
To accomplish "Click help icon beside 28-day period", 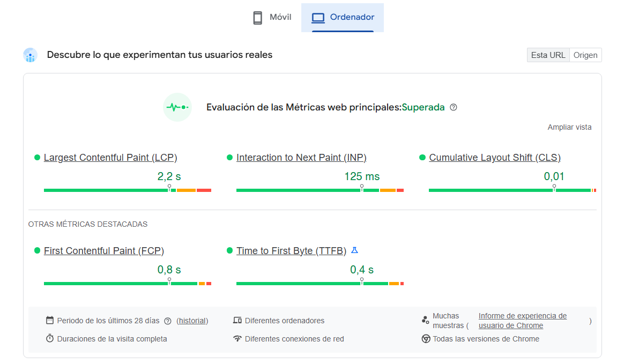I will pyautogui.click(x=168, y=321).
